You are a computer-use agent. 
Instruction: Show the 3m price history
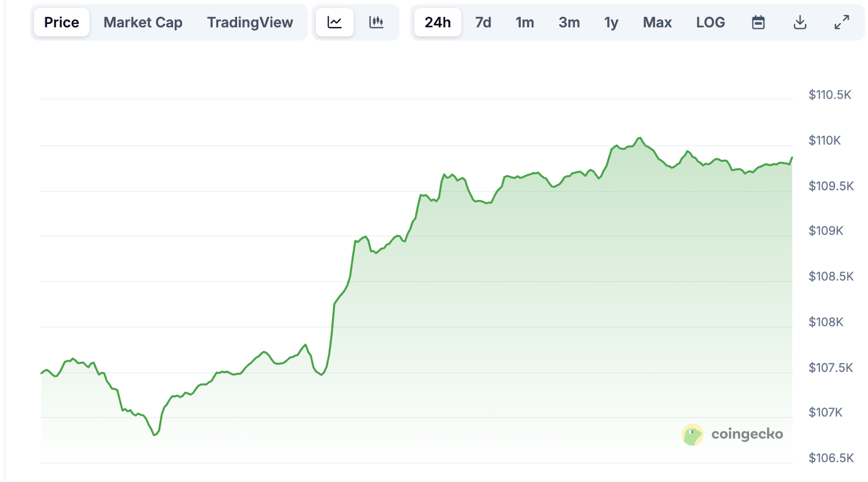pos(569,22)
